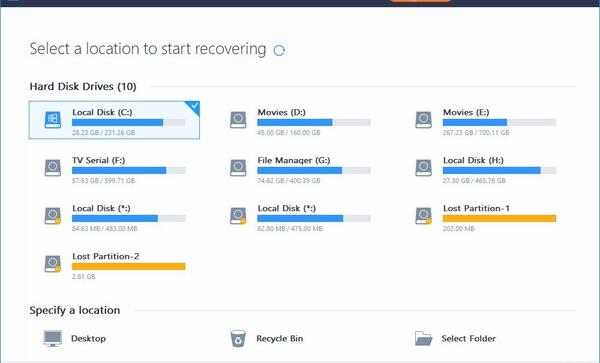
Task: Select Local Disk (*:) label above 82.80 MB
Action: pyautogui.click(x=287, y=208)
